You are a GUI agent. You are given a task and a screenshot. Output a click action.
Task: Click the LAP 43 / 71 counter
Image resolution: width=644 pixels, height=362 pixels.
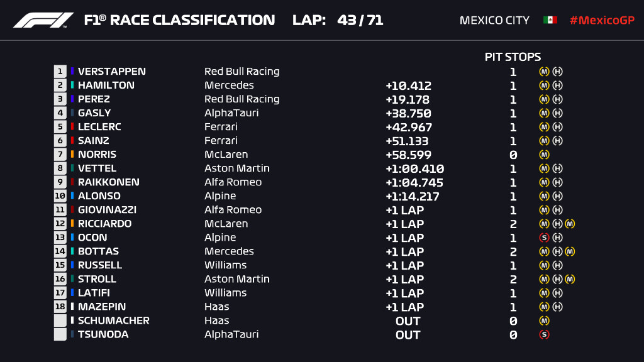pos(338,20)
